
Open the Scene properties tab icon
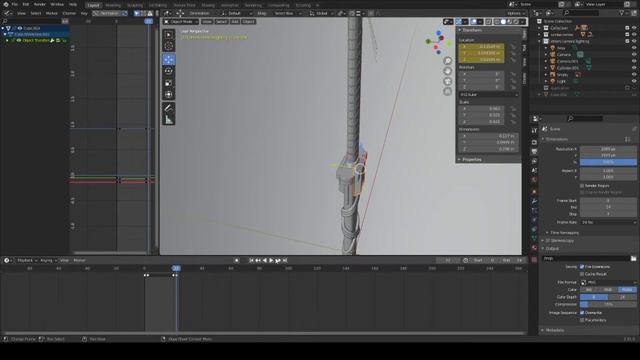click(x=534, y=171)
